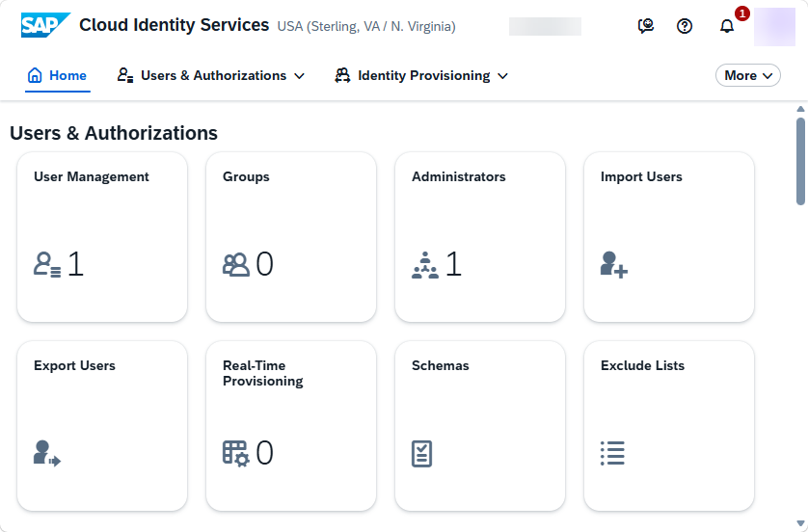This screenshot has height=532, width=808.
Task: Click the vertical scrollbar thumb
Action: click(800, 161)
